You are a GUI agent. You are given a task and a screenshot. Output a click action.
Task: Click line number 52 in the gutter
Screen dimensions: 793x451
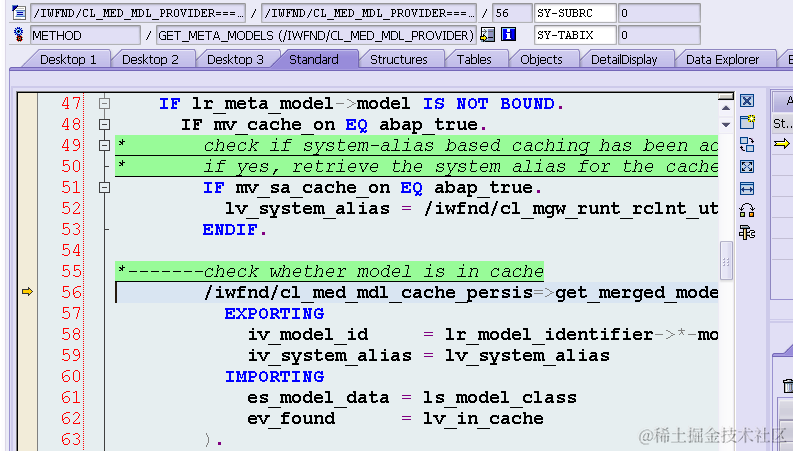tap(71, 208)
